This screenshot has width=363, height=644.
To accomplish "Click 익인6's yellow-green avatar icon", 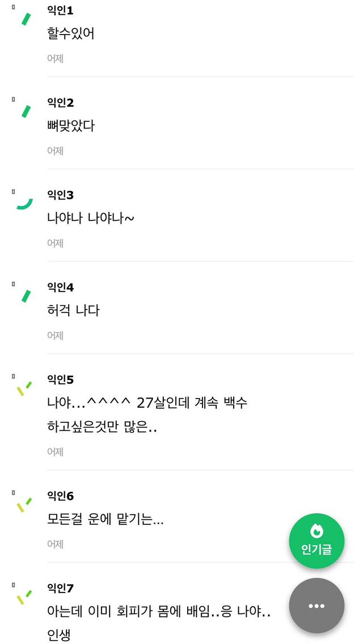I will coord(24,505).
